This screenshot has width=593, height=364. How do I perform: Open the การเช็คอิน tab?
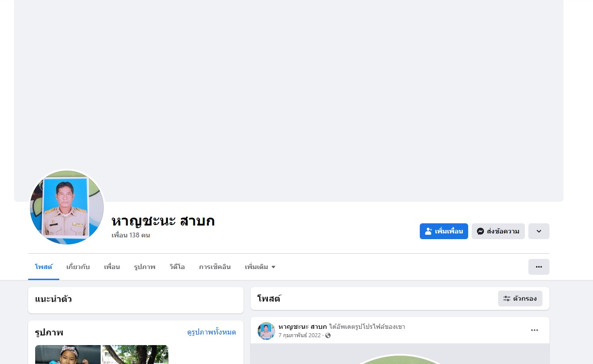215,267
